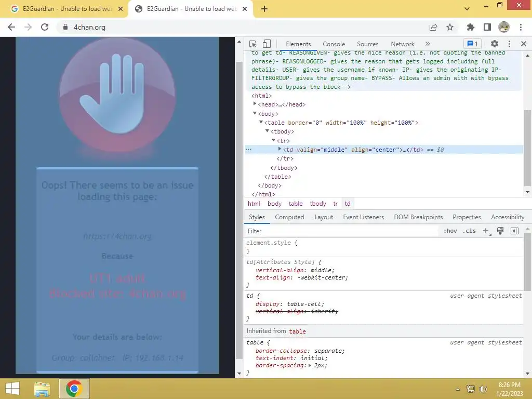
Task: Select html in the DOM breadcrumb
Action: 254,204
